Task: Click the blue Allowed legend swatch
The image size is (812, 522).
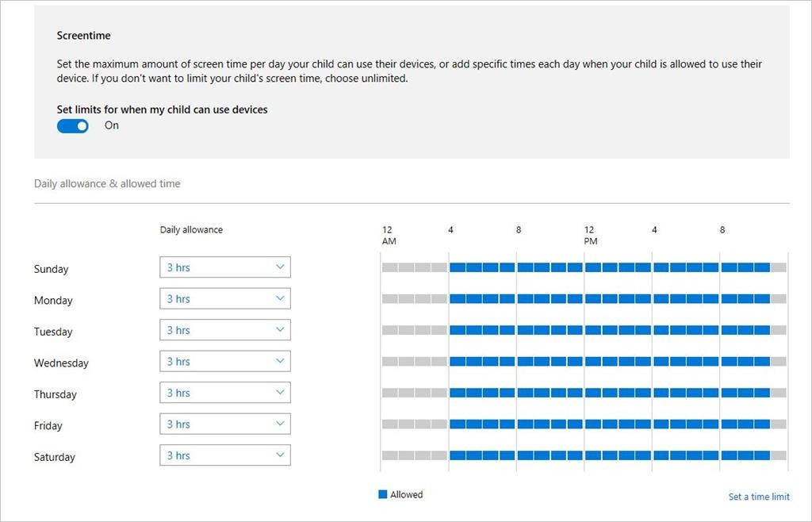Action: (x=383, y=494)
